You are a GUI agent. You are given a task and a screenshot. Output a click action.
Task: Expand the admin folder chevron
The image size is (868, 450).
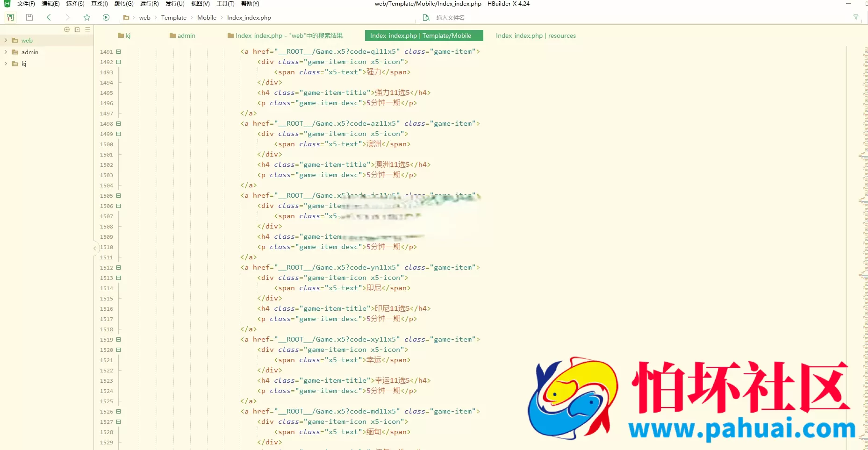tap(6, 52)
